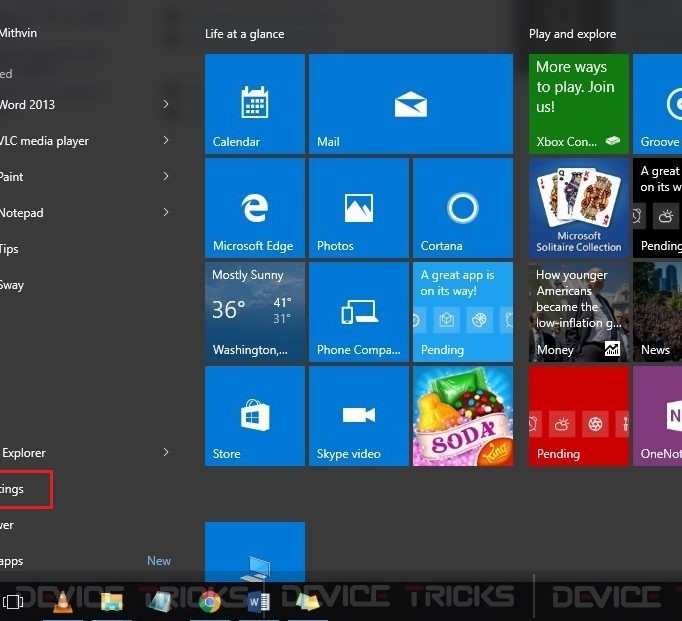
Task: Open Sway from the most used list
Action: (12, 285)
